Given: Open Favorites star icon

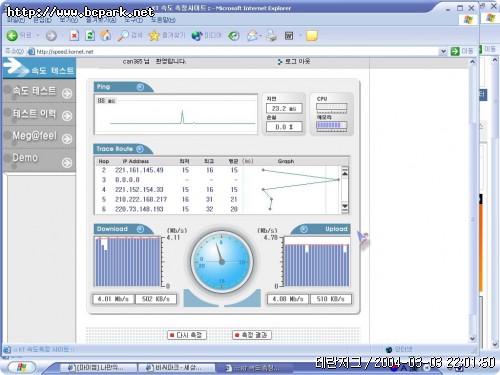Looking at the screenshot, I should pos(154,36).
